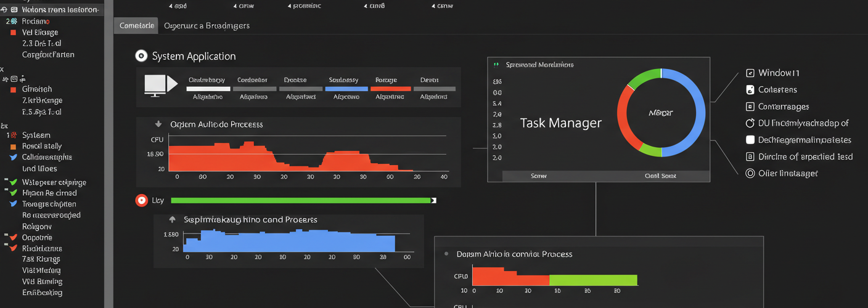Click the System Application heading
The image size is (868, 308).
coord(194,56)
